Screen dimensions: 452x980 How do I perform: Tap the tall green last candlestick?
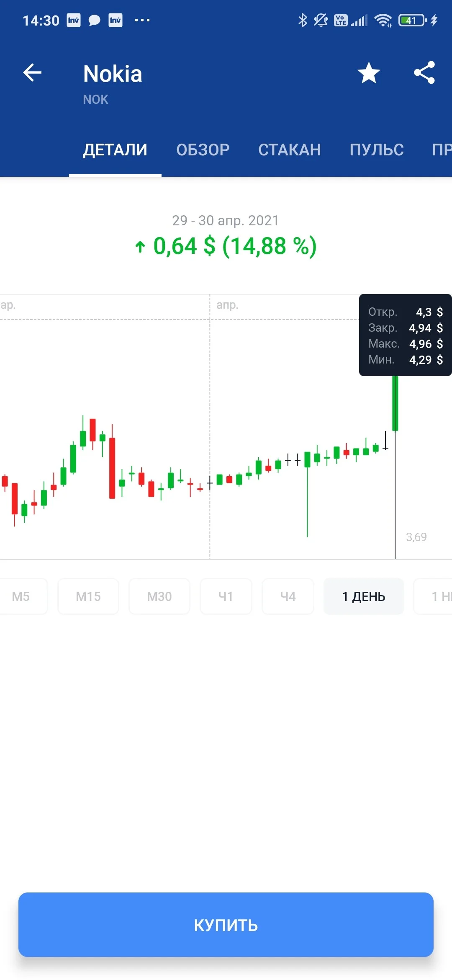pos(395,403)
